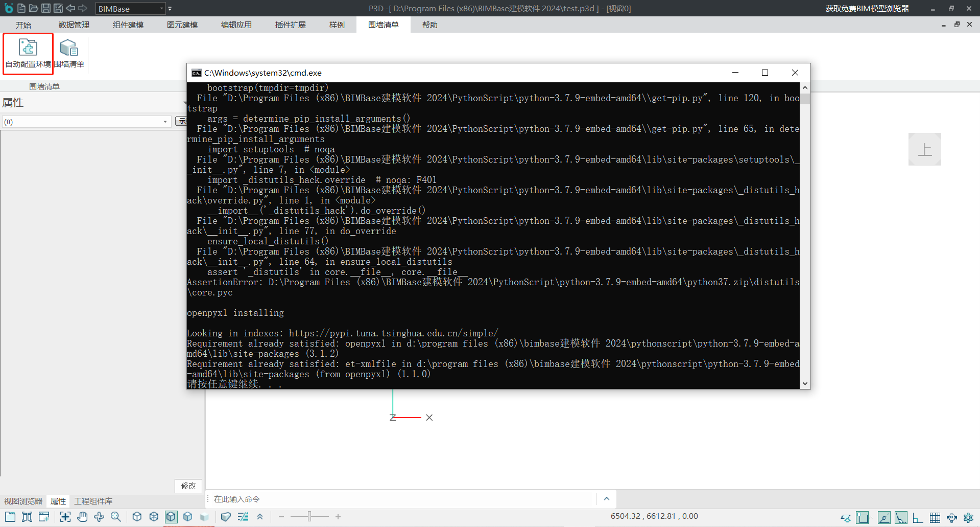Select the zoom window magnifier tool
This screenshot has width=980, height=527.
tap(116, 517)
